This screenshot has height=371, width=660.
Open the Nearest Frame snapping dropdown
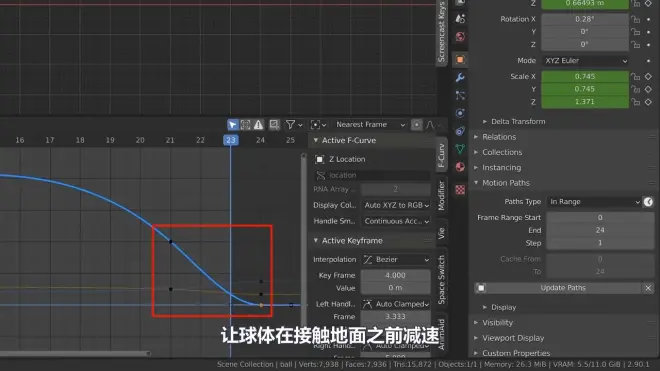[370, 125]
